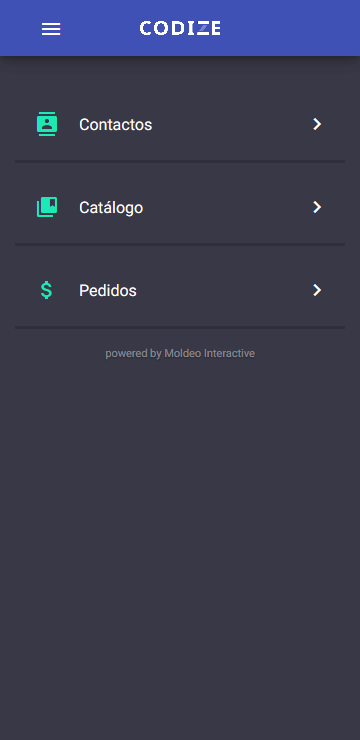Click the stylized Z in CODIZE logo
Screen dimensions: 360x740
(202, 28)
